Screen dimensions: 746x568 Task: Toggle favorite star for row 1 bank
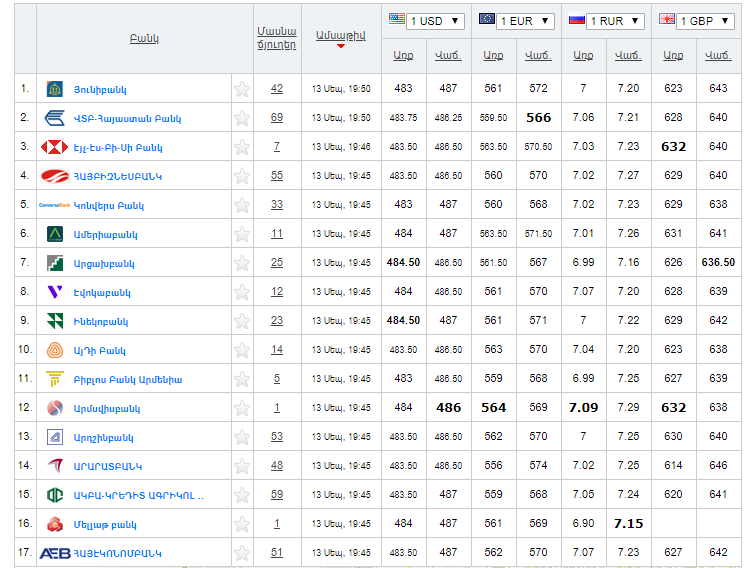pyautogui.click(x=242, y=89)
